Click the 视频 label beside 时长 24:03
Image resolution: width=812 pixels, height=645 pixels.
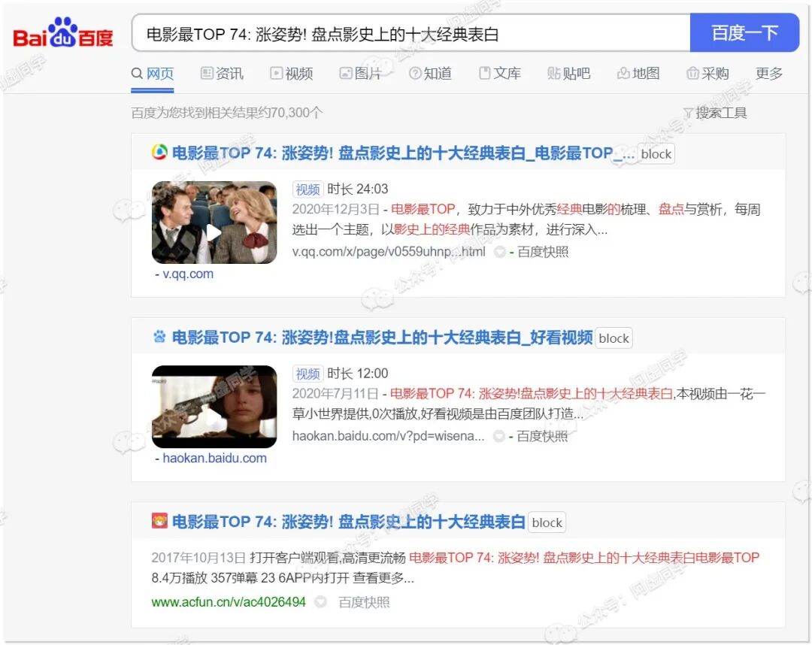coord(308,189)
